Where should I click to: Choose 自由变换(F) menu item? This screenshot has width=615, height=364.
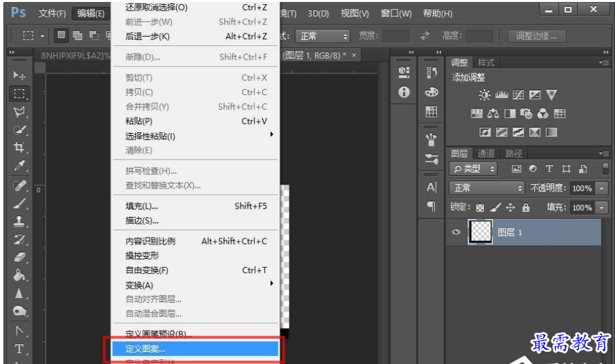(x=195, y=270)
